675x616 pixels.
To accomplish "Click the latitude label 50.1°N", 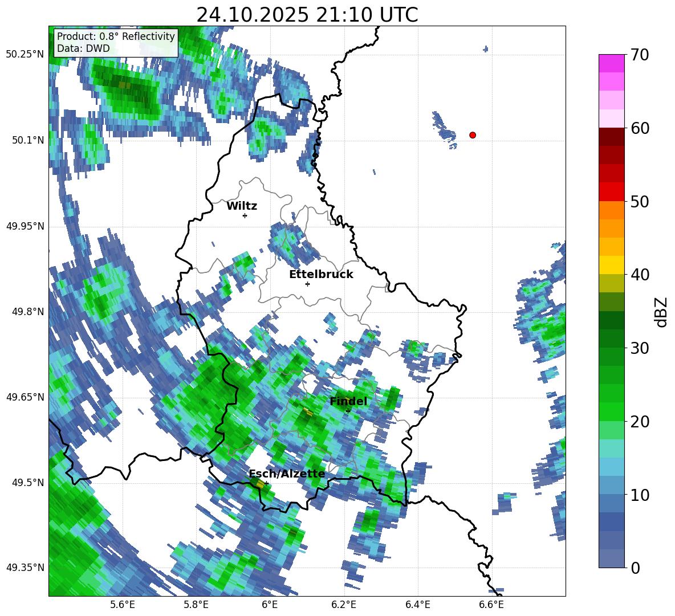I will (27, 140).
